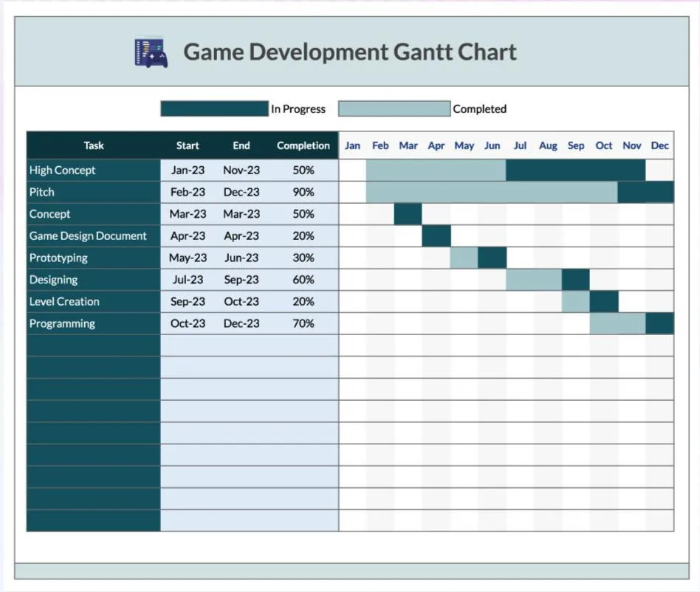The width and height of the screenshot is (700, 592).
Task: Click Programming start date Oct-23
Action: pos(188,323)
